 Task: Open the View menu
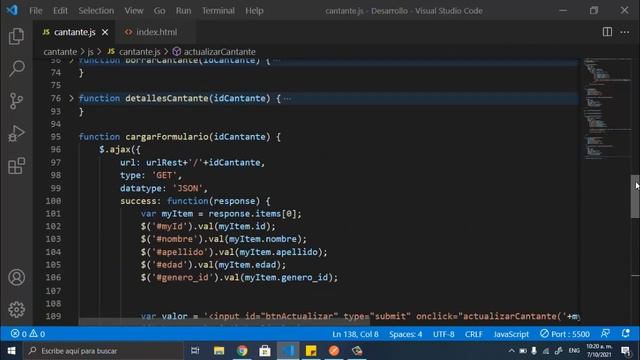point(133,11)
